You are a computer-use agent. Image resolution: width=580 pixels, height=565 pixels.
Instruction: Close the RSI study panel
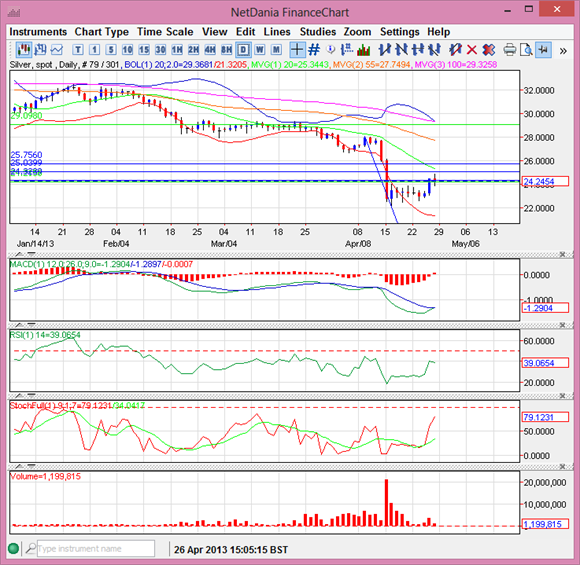[x=562, y=325]
